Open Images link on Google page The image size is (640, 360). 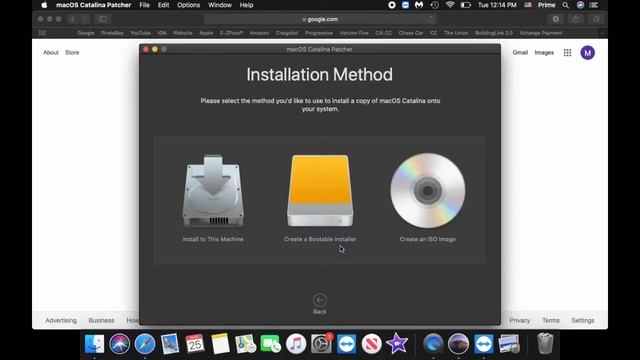[544, 52]
